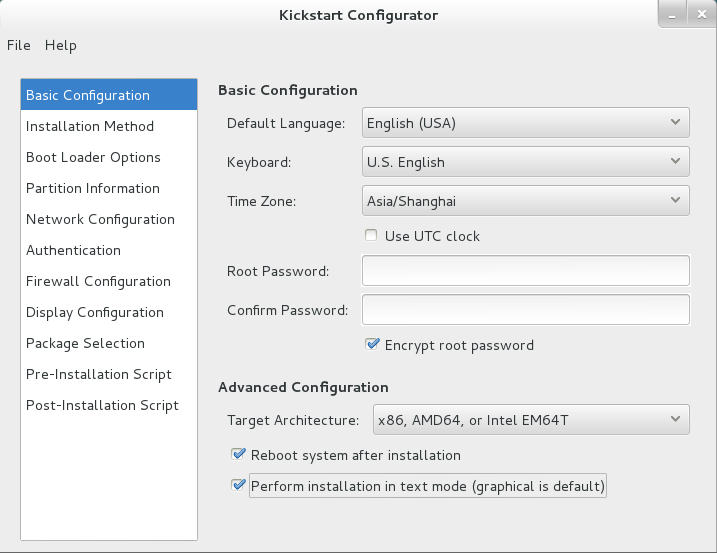The height and width of the screenshot is (553, 717).
Task: Select Basic Configuration in sidebar
Action: [x=88, y=95]
